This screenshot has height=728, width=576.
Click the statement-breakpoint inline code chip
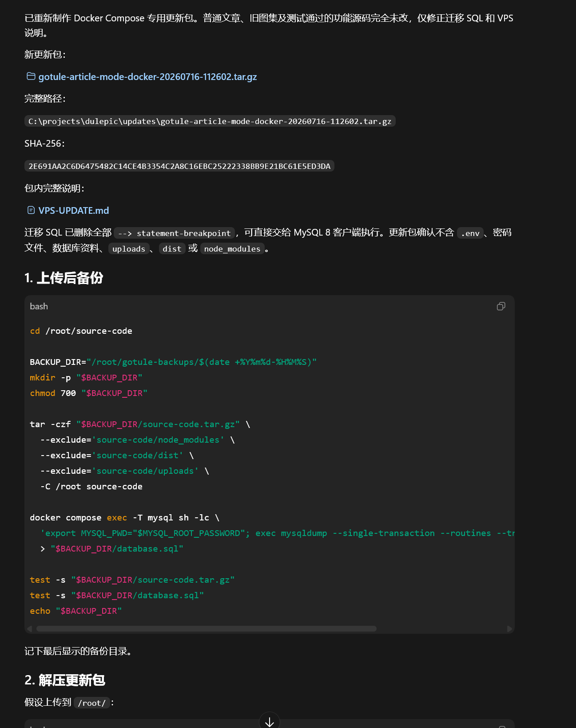tap(175, 233)
